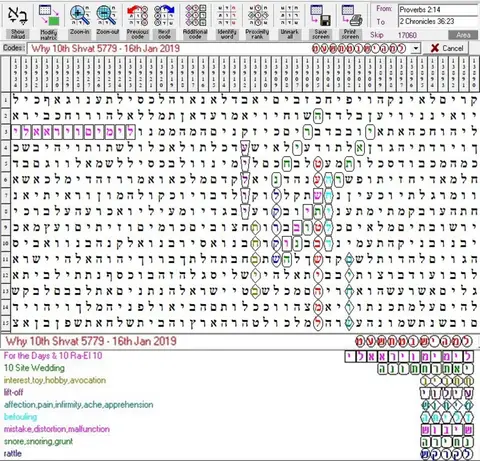Click the Zoom-in label button
The width and height of the screenshot is (480, 461).
coord(79,32)
